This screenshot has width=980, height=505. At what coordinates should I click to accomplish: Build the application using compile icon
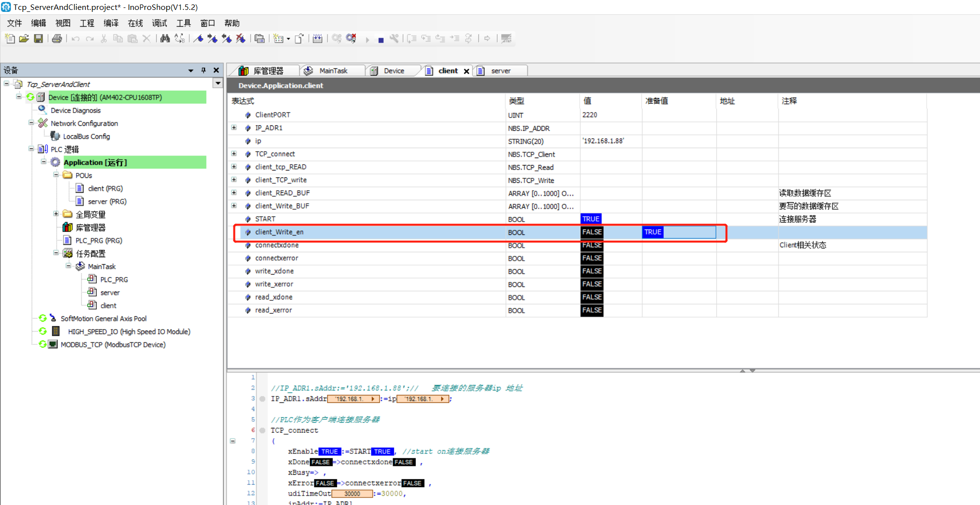click(318, 39)
